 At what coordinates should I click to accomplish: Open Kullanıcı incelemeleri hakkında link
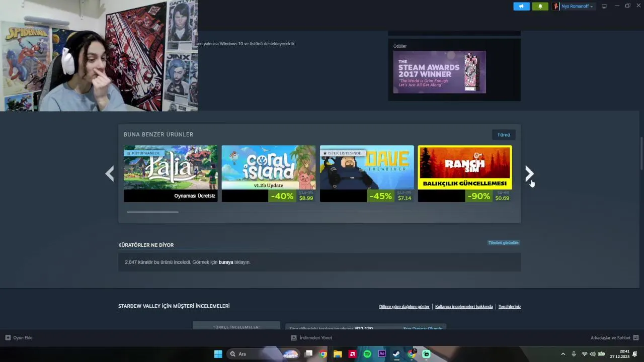coord(464,307)
